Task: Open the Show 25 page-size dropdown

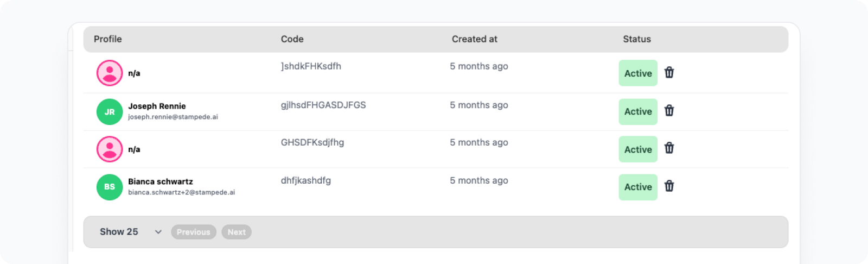Action: [x=130, y=232]
